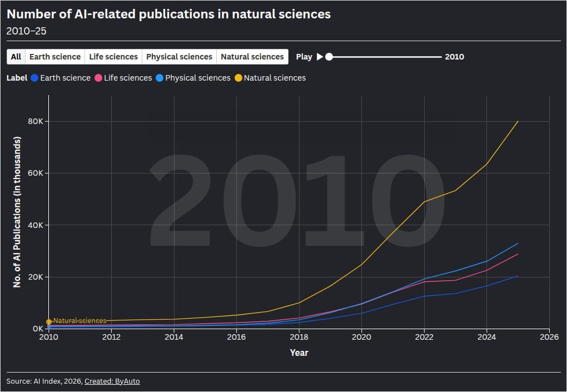
Task: Switch to the Earth science filter tab
Action: click(55, 57)
